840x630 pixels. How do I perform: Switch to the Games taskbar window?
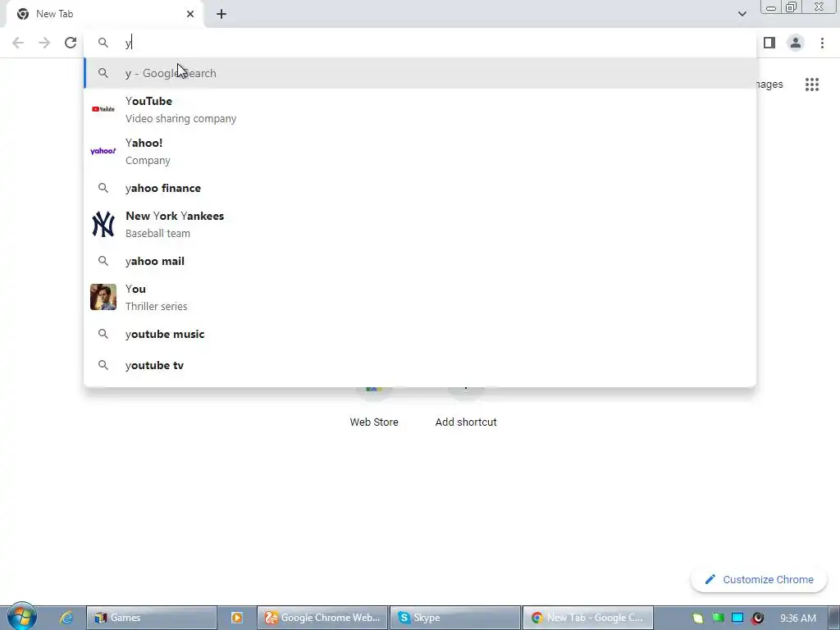[152, 618]
